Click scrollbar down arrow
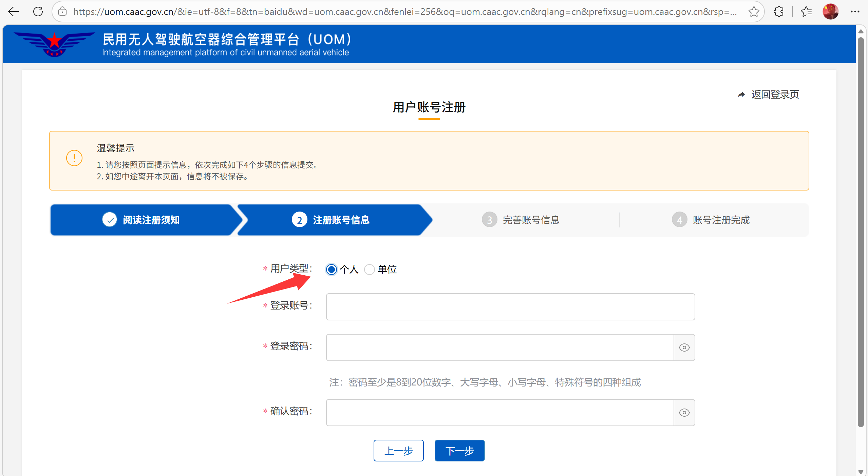Screen dimensions: 868x476 [861, 472]
